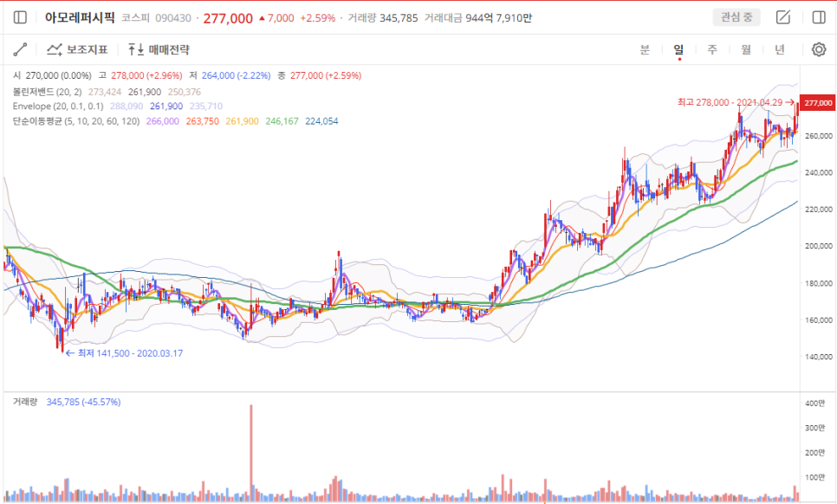The image size is (837, 504).
Task: Open the memo edit icon
Action: [x=783, y=17]
